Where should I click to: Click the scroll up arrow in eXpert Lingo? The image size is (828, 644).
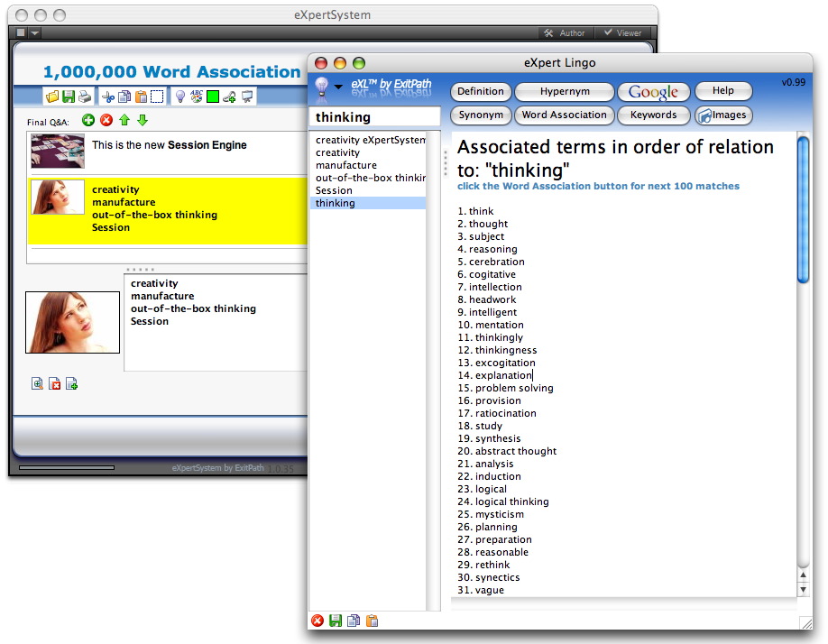803,575
